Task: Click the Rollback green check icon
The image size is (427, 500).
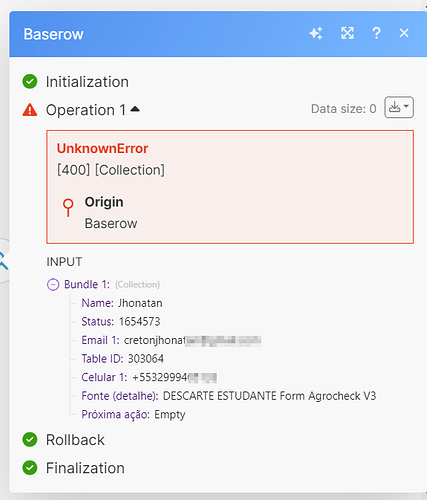Action: pyautogui.click(x=30, y=440)
